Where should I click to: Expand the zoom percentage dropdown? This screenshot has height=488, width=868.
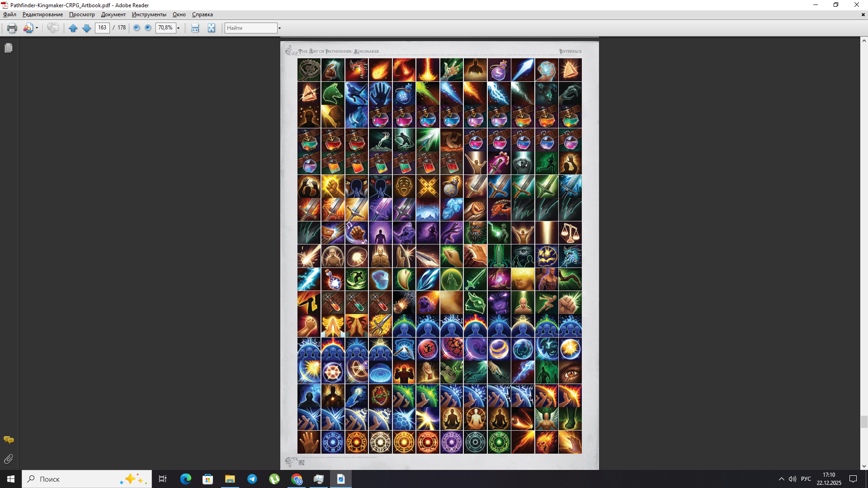(178, 28)
